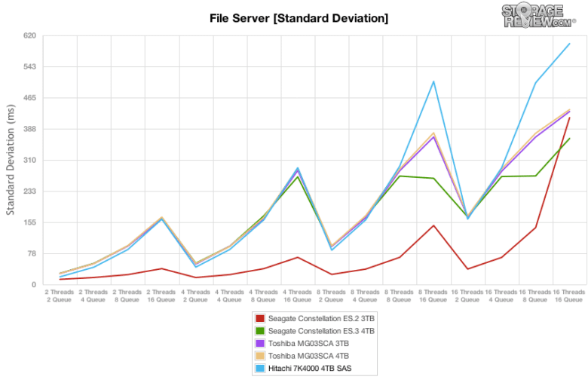Click the 620 y-axis value
This screenshot has height=389, width=588.
point(29,35)
